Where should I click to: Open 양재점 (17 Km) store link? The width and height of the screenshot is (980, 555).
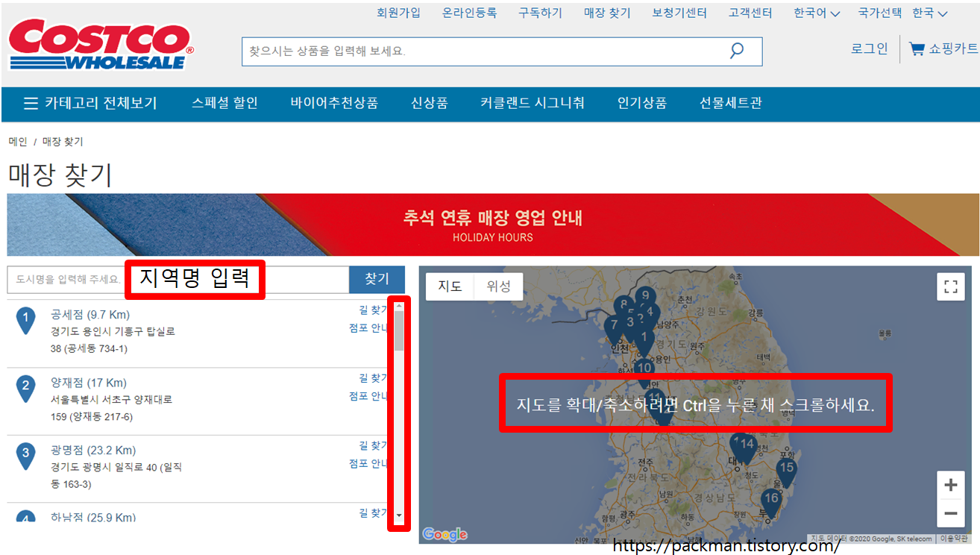click(x=89, y=383)
